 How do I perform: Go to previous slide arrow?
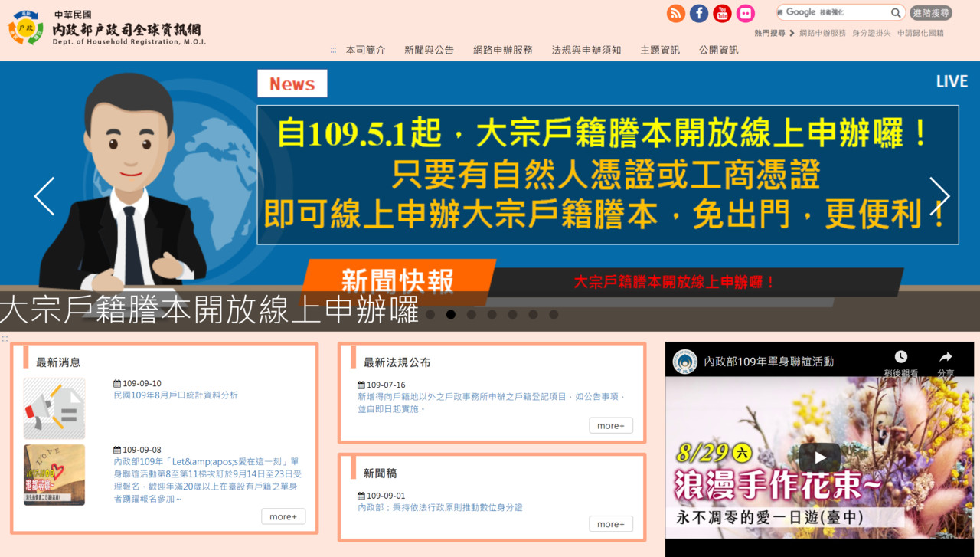44,196
